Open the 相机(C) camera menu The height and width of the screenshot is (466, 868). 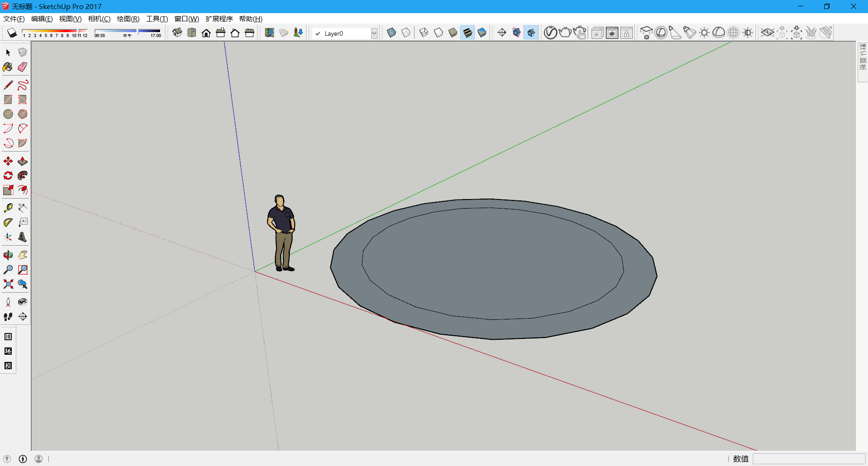(x=99, y=19)
